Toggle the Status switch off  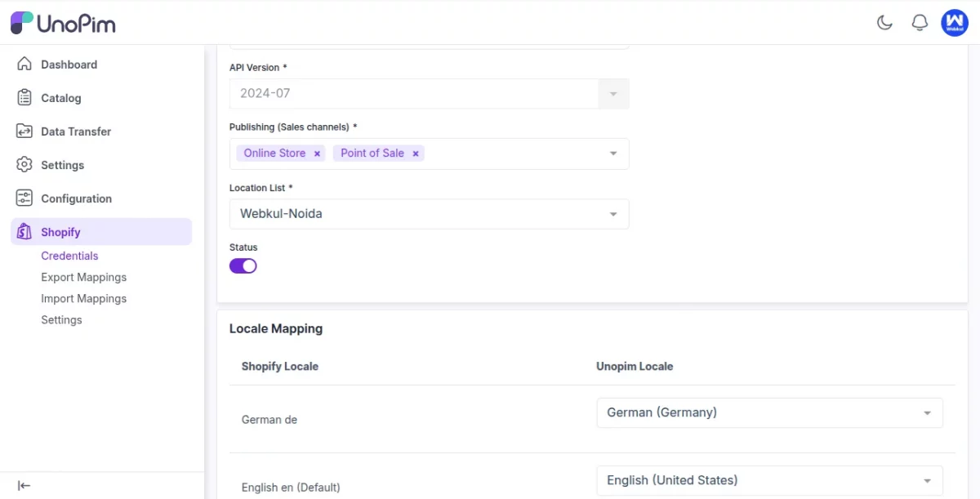pyautogui.click(x=243, y=265)
